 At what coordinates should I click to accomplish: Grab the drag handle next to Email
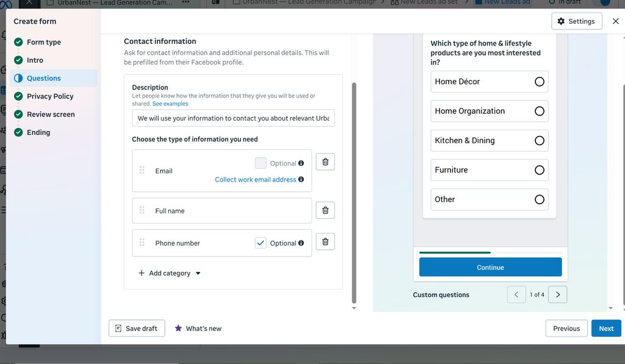click(142, 171)
